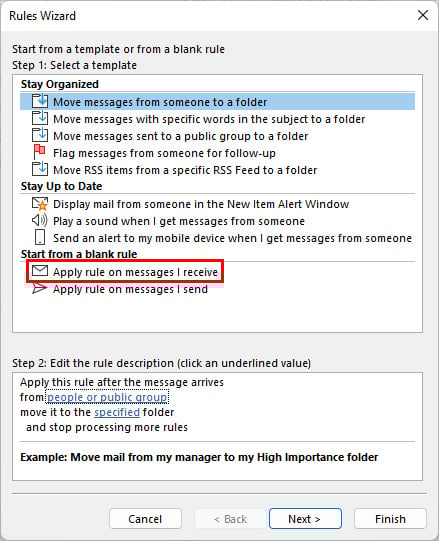
Task: Click the 'Example: Move mail from my manager' text
Action: (199, 457)
